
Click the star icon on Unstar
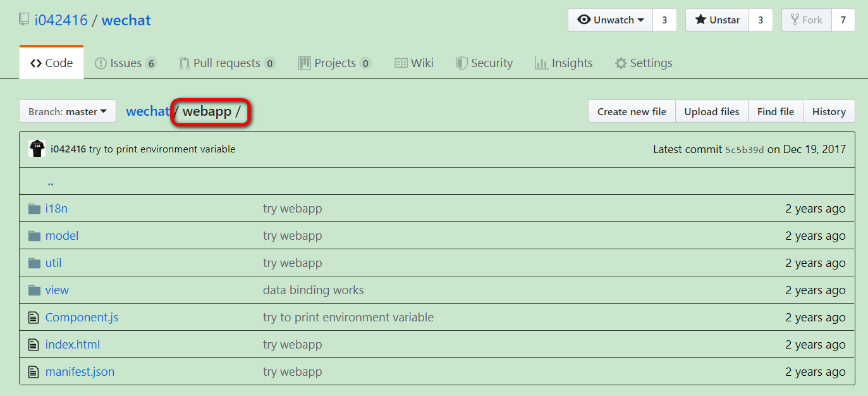(700, 20)
